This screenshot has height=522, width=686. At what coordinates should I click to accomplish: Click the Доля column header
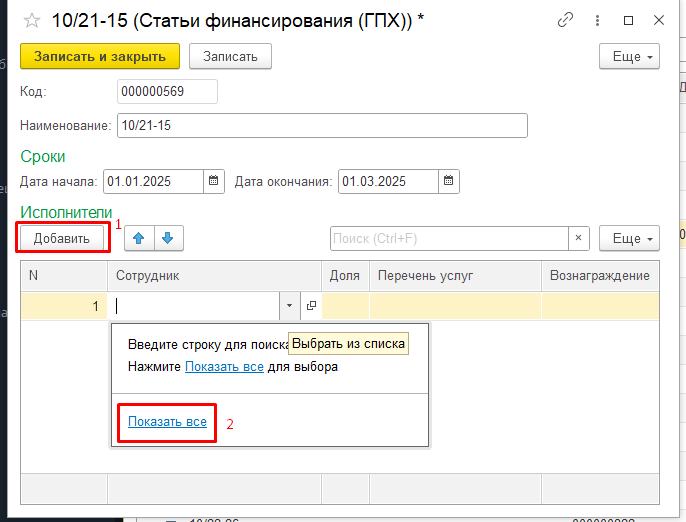[x=346, y=276]
